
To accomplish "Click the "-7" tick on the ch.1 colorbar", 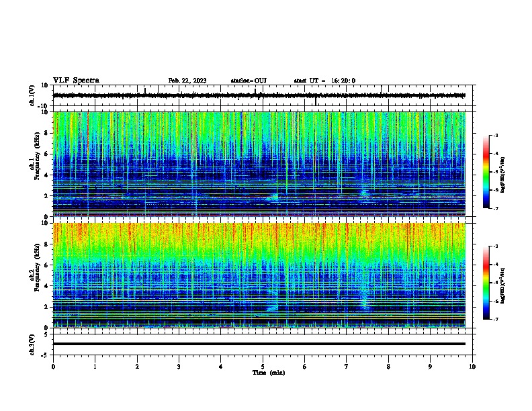I will pyautogui.click(x=495, y=208).
